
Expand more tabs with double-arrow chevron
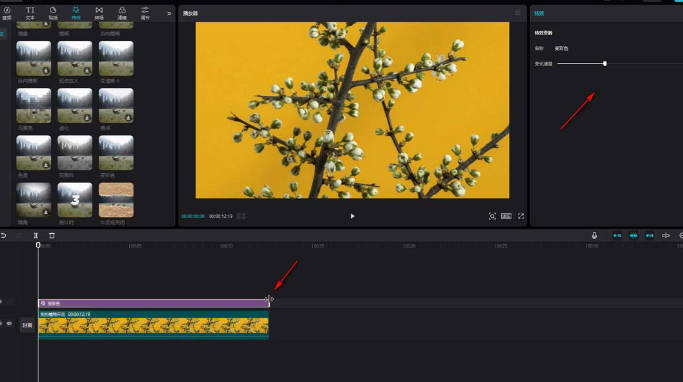pos(169,14)
